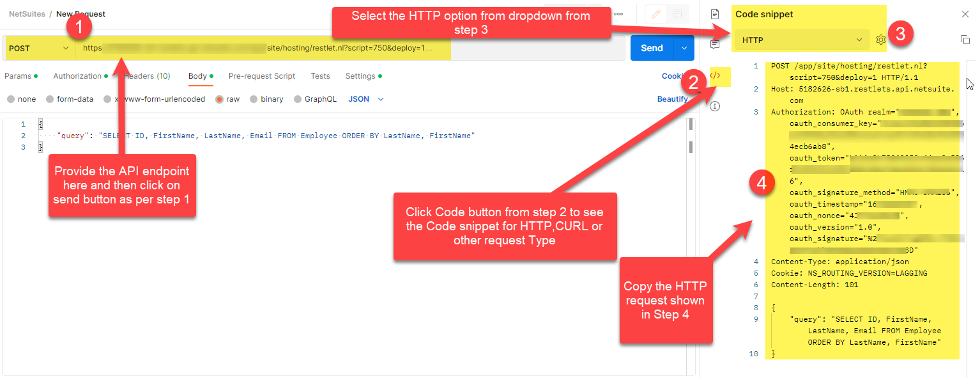Switch to the Tests tab
980x378 pixels.
[x=321, y=76]
